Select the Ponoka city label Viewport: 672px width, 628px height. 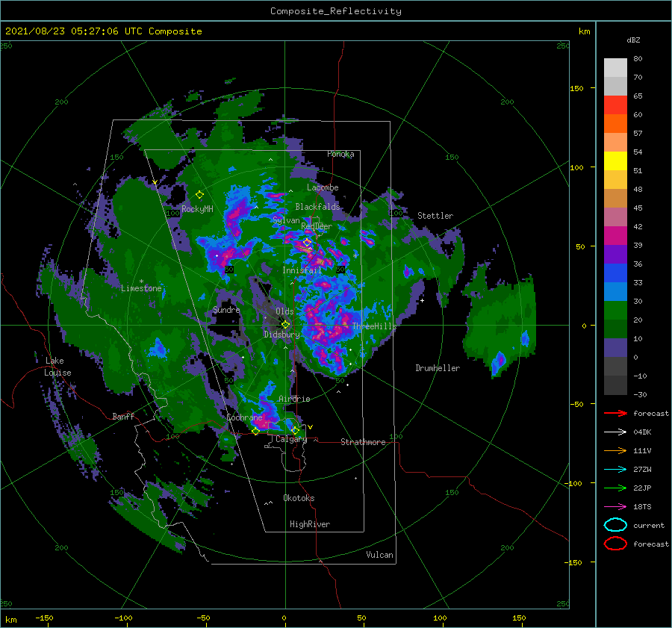click(340, 154)
